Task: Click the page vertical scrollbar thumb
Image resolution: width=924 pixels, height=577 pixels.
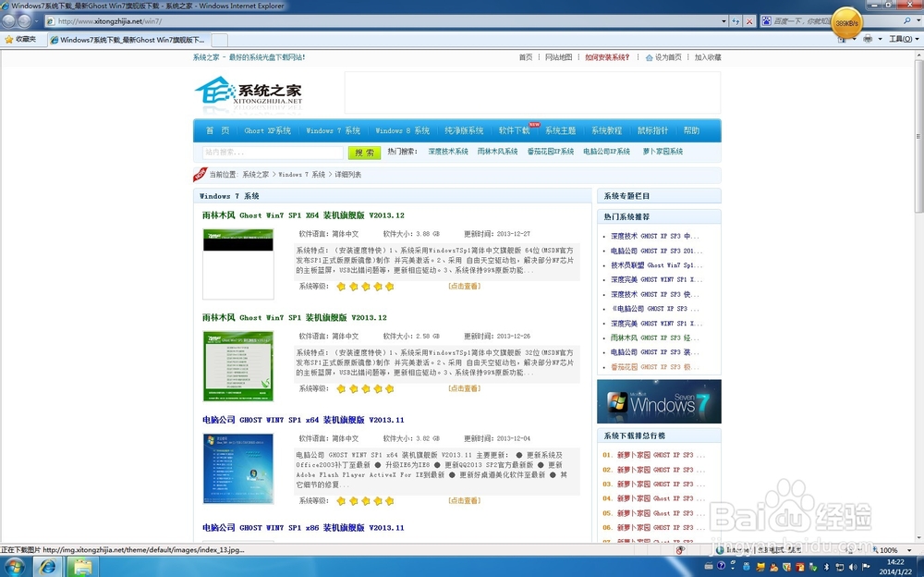Action: pos(918,136)
